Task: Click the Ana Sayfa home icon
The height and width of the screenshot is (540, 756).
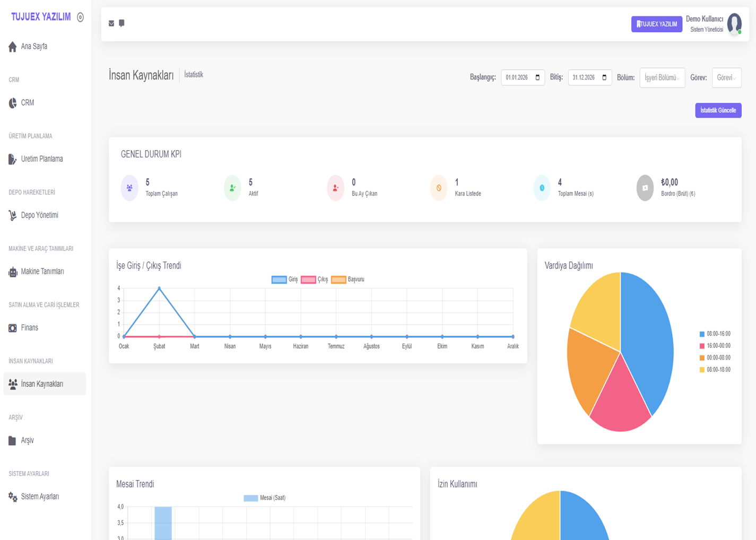Action: (x=13, y=47)
